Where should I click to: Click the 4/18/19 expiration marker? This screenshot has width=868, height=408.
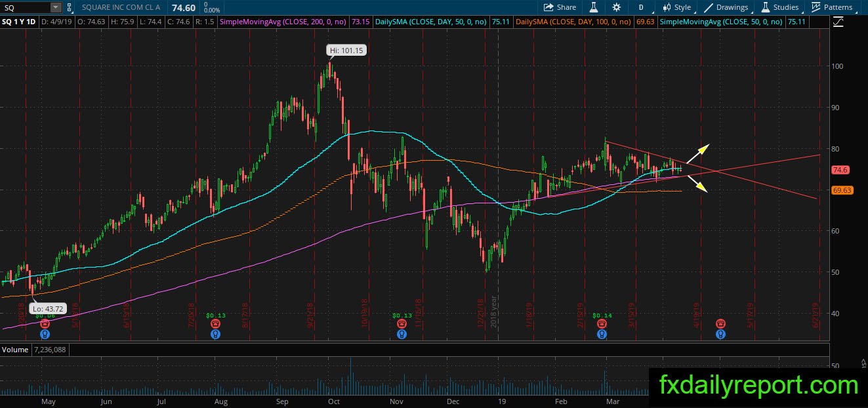697,314
